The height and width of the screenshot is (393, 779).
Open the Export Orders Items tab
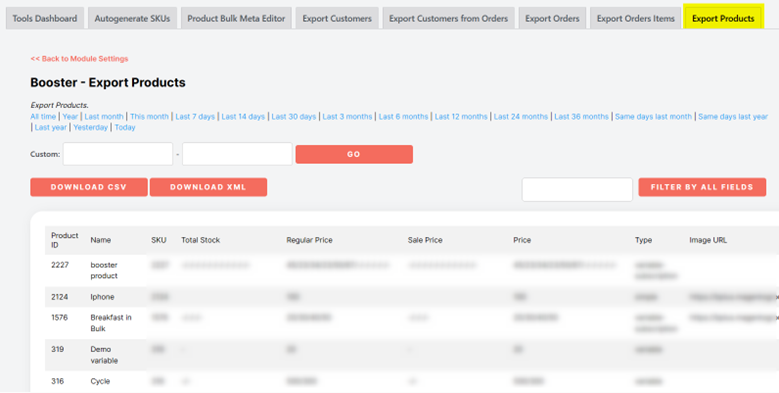coord(635,18)
